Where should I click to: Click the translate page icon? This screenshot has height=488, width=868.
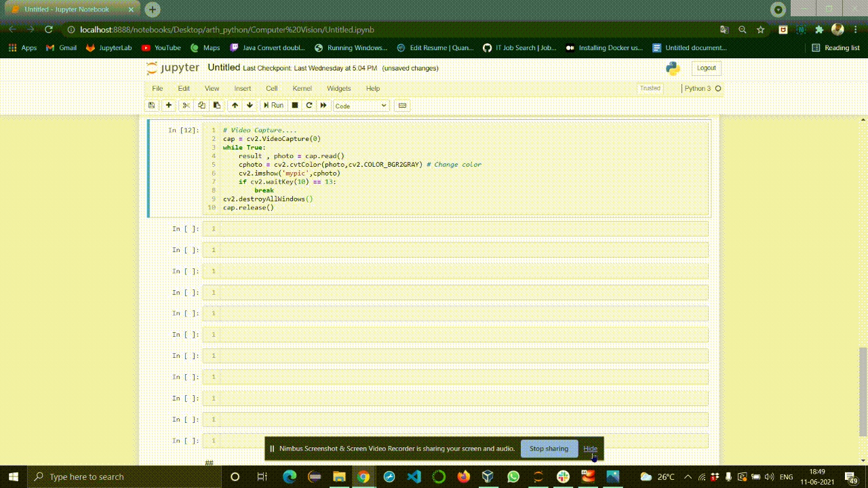coord(724,30)
